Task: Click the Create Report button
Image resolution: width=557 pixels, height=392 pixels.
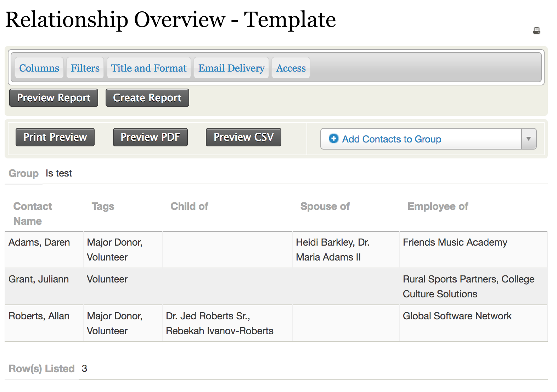Action: (147, 98)
